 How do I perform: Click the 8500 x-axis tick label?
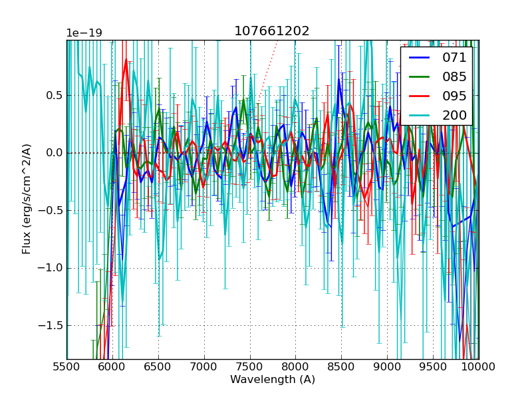[341, 366]
